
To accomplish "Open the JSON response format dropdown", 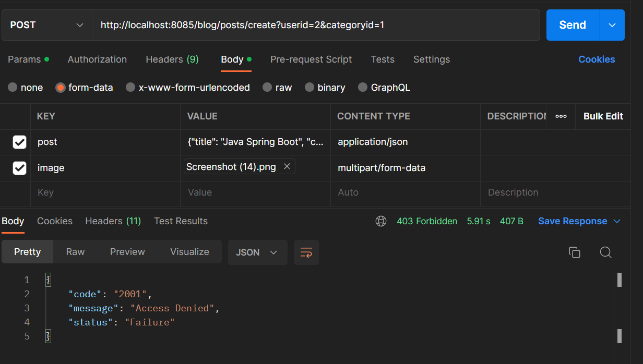I will pos(257,252).
